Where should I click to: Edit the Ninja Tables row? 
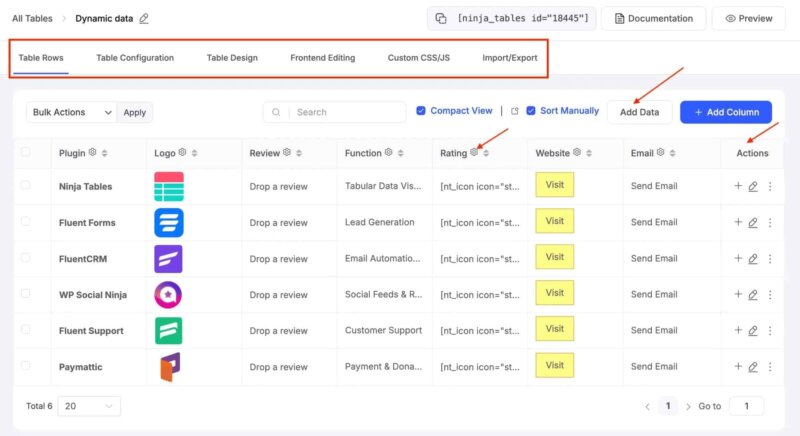[x=753, y=186]
